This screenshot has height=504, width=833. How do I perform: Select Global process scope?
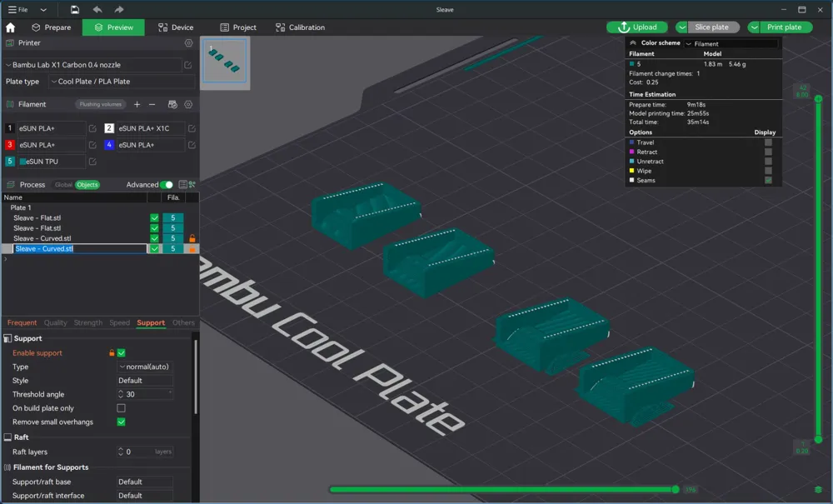pyautogui.click(x=63, y=185)
